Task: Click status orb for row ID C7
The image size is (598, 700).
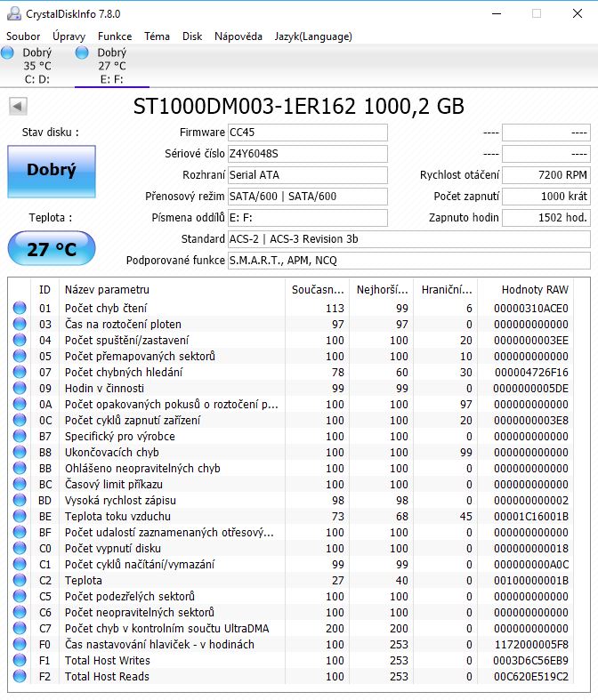Action: click(x=20, y=629)
